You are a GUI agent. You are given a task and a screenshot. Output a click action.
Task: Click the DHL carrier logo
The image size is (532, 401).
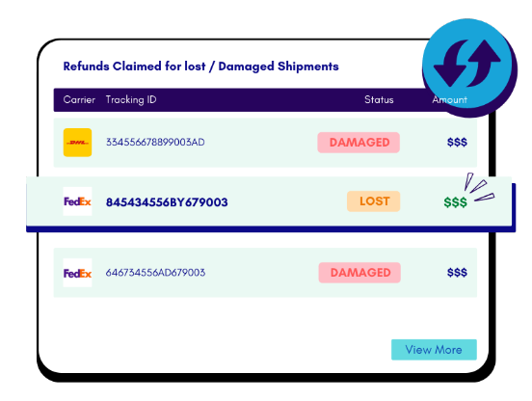[77, 143]
